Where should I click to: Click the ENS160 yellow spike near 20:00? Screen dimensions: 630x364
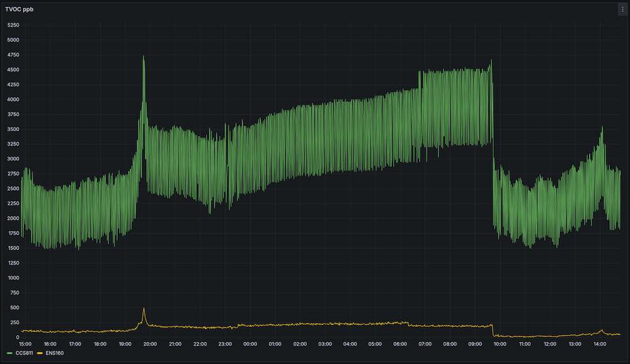point(144,309)
